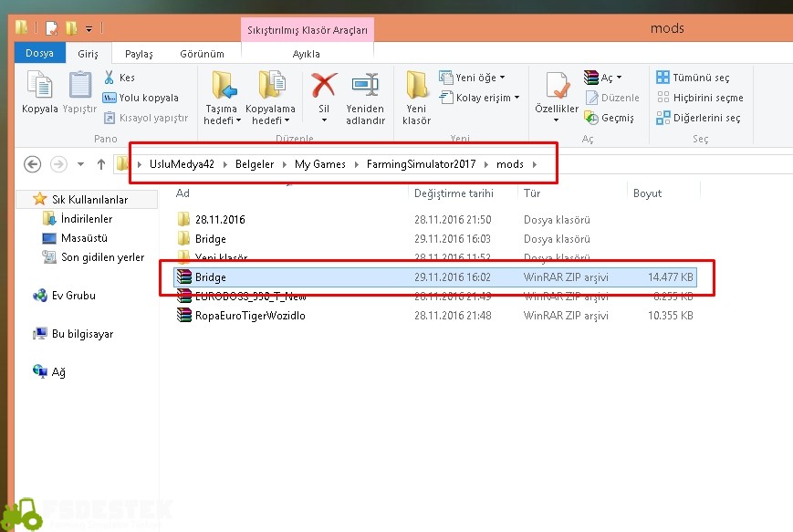
Task: Open İndirilenler in the sidebar
Action: [86, 219]
